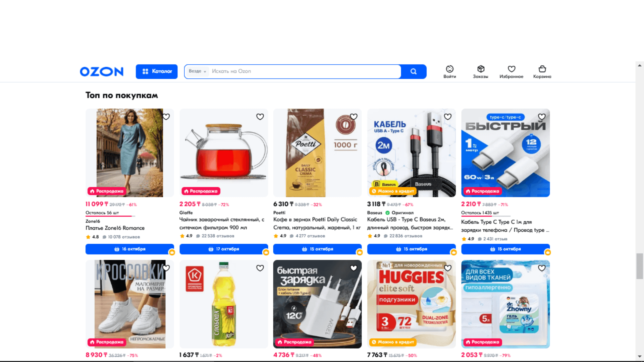Add teapot to cart, 17 октября button
The width and height of the screenshot is (644, 362).
pos(224,249)
